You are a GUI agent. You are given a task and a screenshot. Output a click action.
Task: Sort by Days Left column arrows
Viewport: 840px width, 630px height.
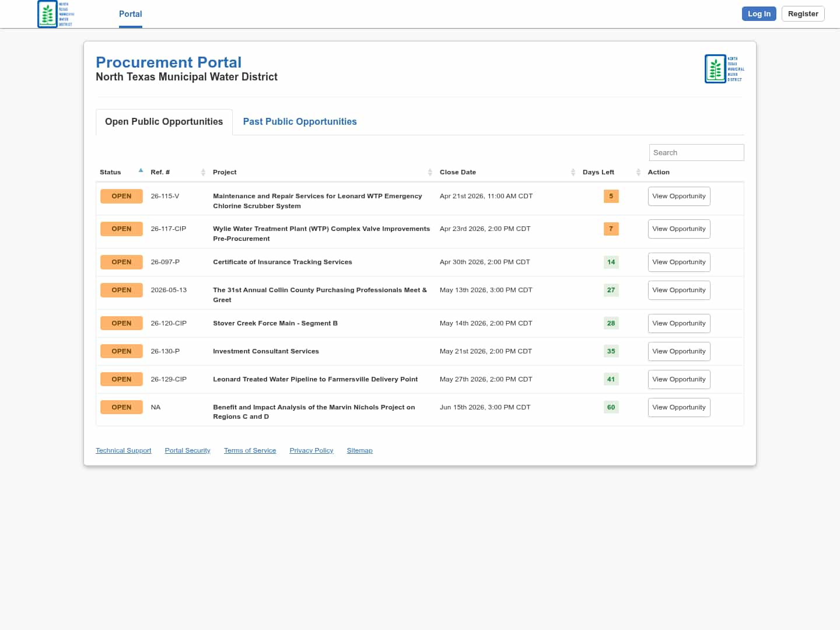(638, 172)
